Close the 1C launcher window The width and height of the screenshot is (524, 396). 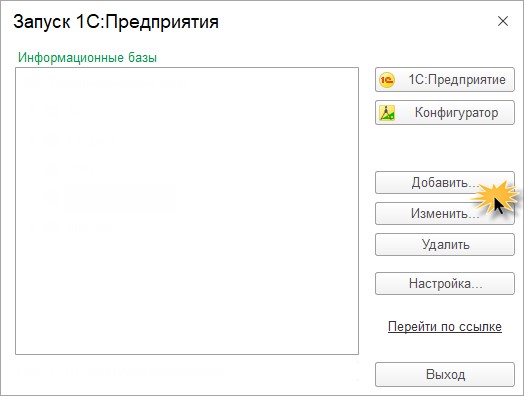503,21
